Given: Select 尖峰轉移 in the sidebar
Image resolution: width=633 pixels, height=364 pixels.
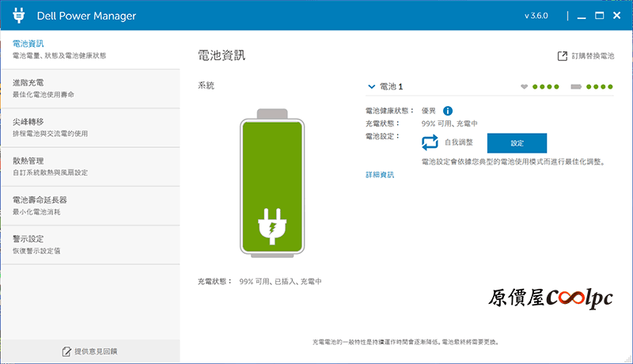Looking at the screenshot, I should point(90,128).
